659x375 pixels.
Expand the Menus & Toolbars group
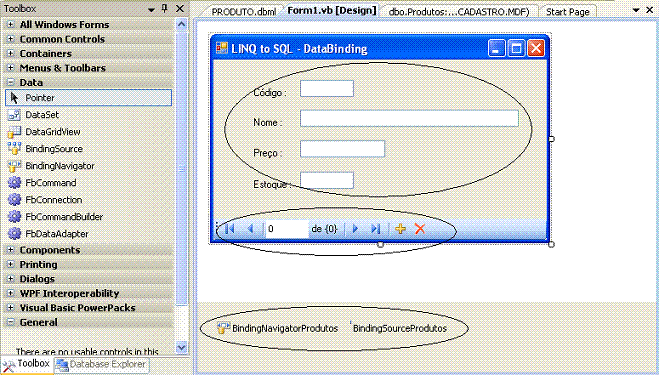(11, 68)
